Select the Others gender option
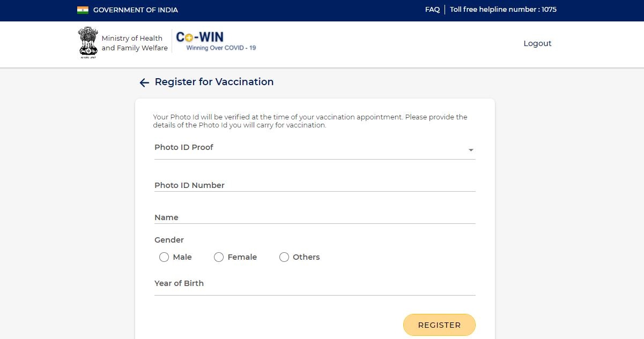This screenshot has width=644, height=339. pyautogui.click(x=284, y=257)
